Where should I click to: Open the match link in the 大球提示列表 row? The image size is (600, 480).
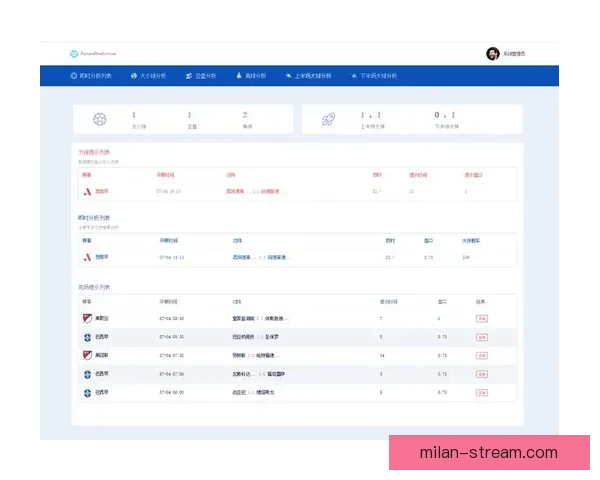click(254, 190)
